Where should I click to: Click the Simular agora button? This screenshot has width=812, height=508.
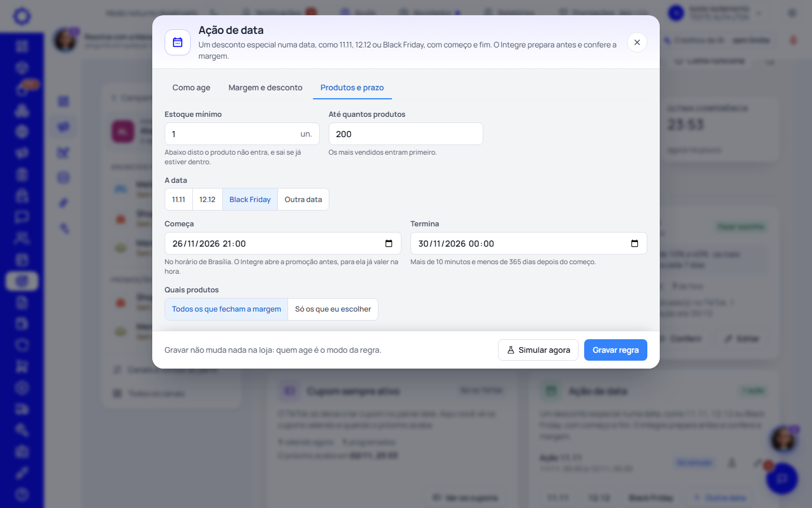coord(538,350)
